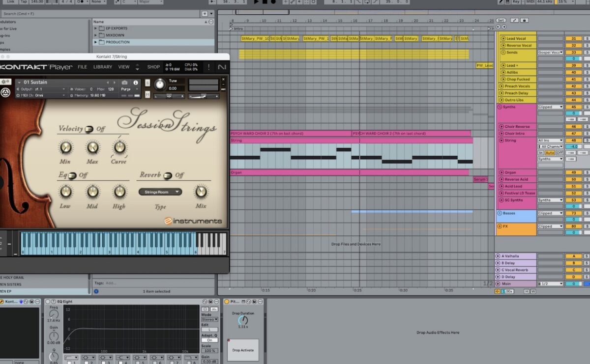Image resolution: width=590 pixels, height=364 pixels.
Task: Open the Kontakt FILE menu
Action: tap(82, 67)
